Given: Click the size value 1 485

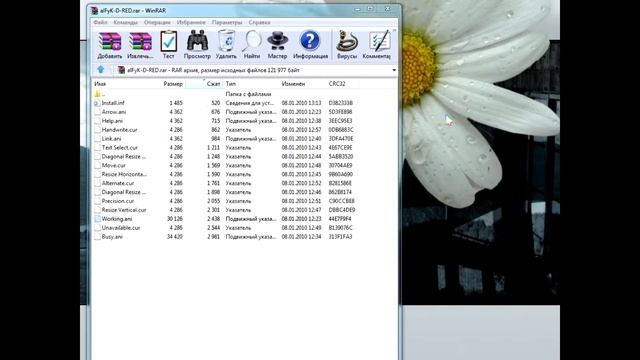Looking at the screenshot, I should pyautogui.click(x=176, y=103).
